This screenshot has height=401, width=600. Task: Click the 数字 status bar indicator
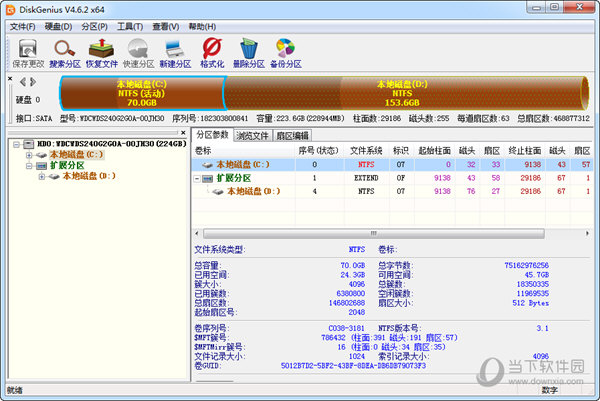pyautogui.click(x=549, y=390)
